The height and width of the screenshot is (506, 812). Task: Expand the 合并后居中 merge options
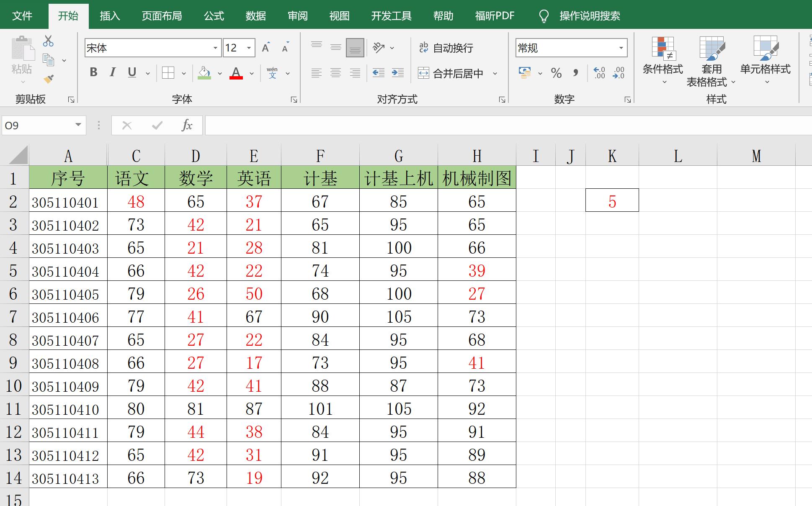pos(495,73)
